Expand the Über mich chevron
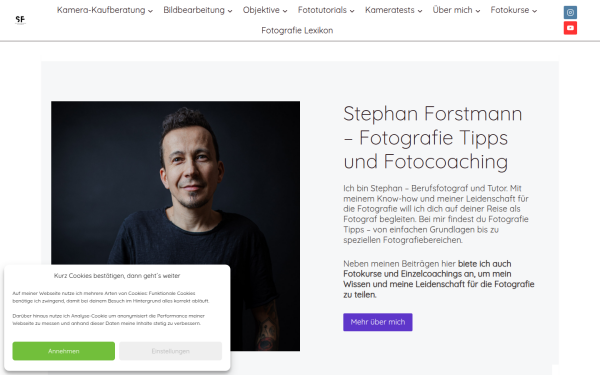This screenshot has width=600, height=375. point(478,11)
